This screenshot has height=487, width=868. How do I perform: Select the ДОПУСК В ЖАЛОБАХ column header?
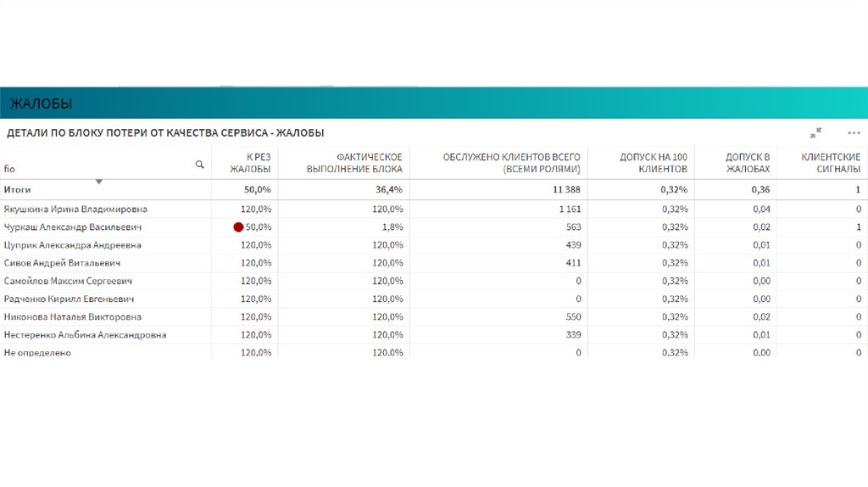747,163
